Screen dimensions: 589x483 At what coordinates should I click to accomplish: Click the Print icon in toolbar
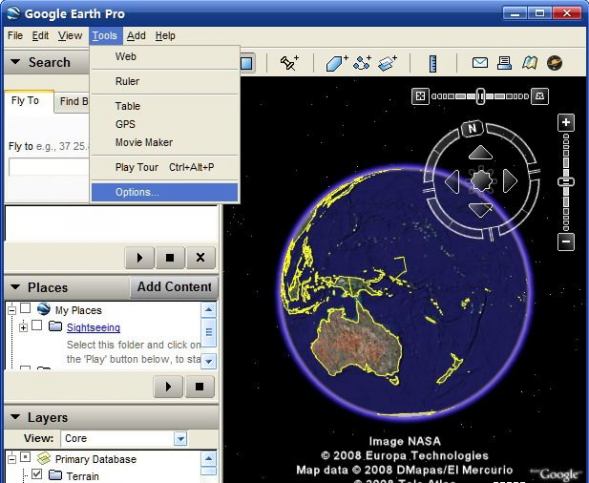[x=504, y=63]
